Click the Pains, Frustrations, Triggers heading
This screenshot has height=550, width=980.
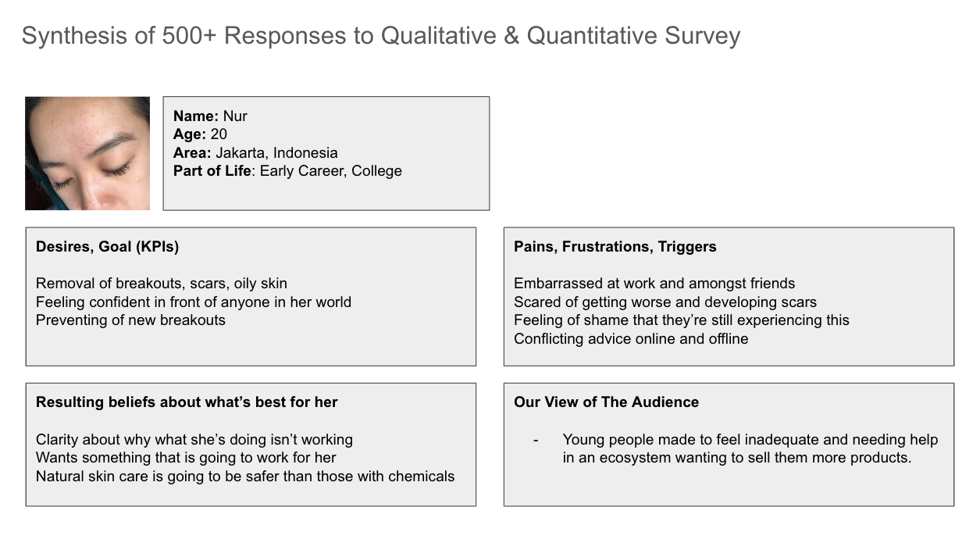click(x=615, y=247)
